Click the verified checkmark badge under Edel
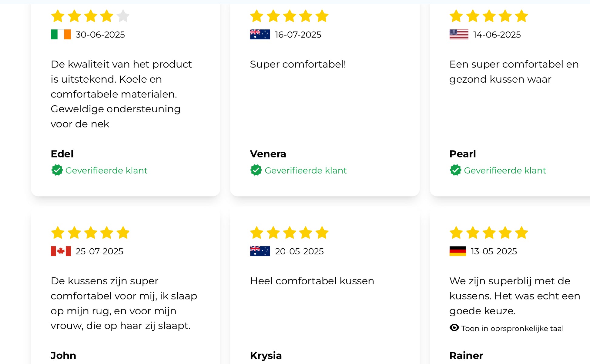 point(57,170)
